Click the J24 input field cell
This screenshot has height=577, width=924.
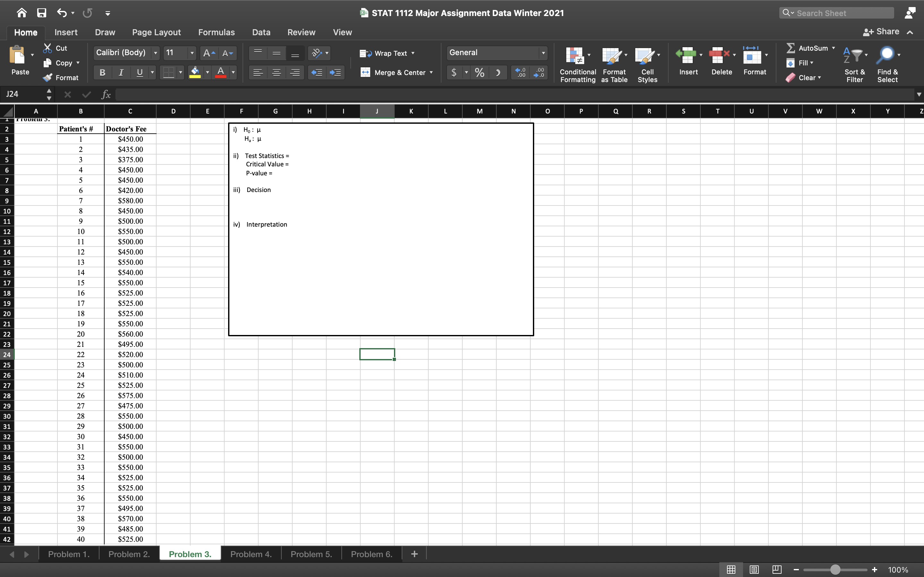click(x=377, y=354)
